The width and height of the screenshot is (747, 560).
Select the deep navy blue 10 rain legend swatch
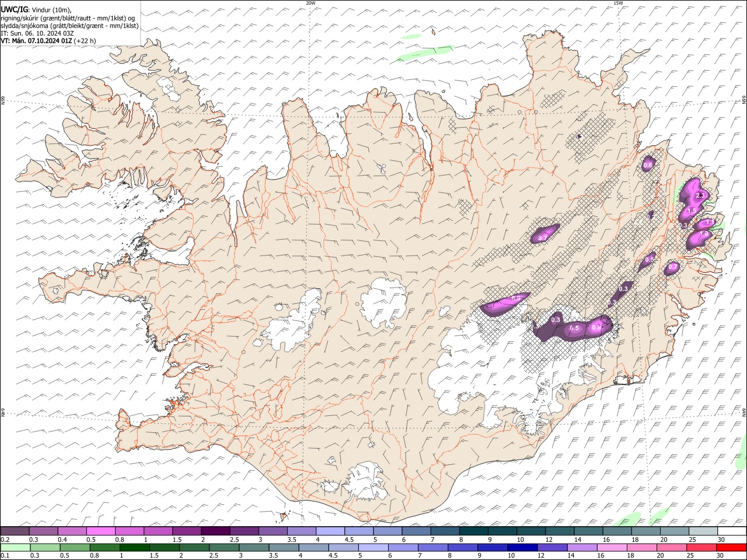click(x=522, y=548)
